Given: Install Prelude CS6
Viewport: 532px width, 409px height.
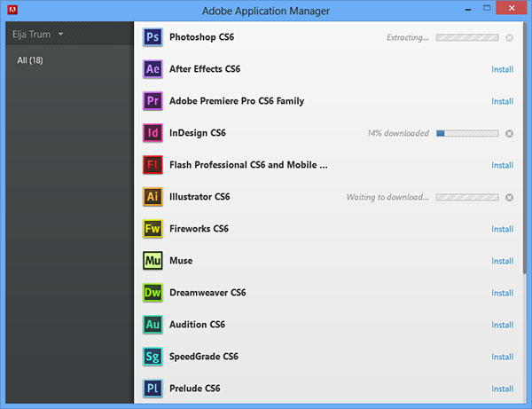Looking at the screenshot, I should tap(502, 389).
